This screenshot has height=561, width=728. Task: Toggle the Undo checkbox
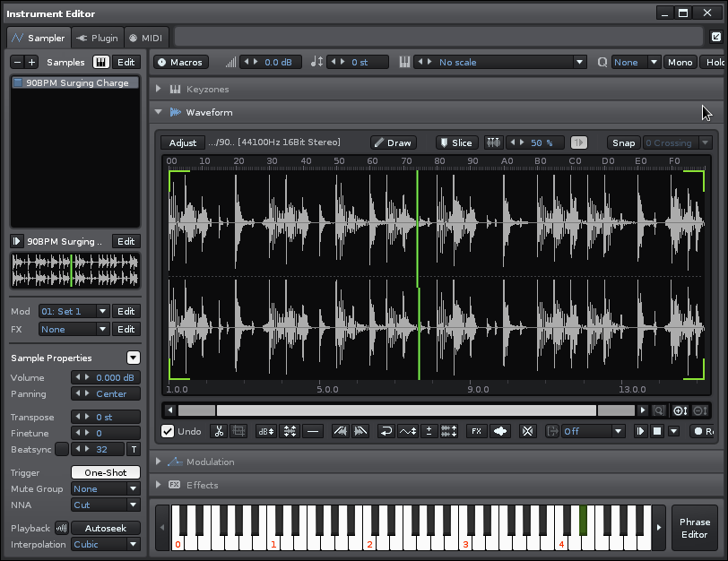(x=168, y=431)
